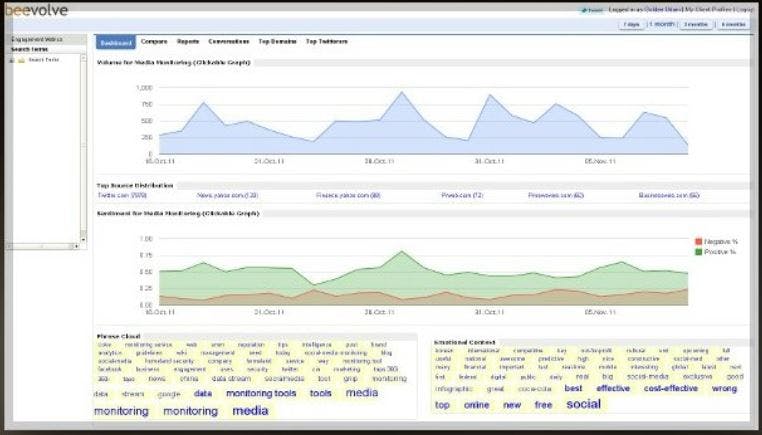This screenshot has width=762, height=435.
Task: Click the Search Terms folder icon
Action: 21,60
